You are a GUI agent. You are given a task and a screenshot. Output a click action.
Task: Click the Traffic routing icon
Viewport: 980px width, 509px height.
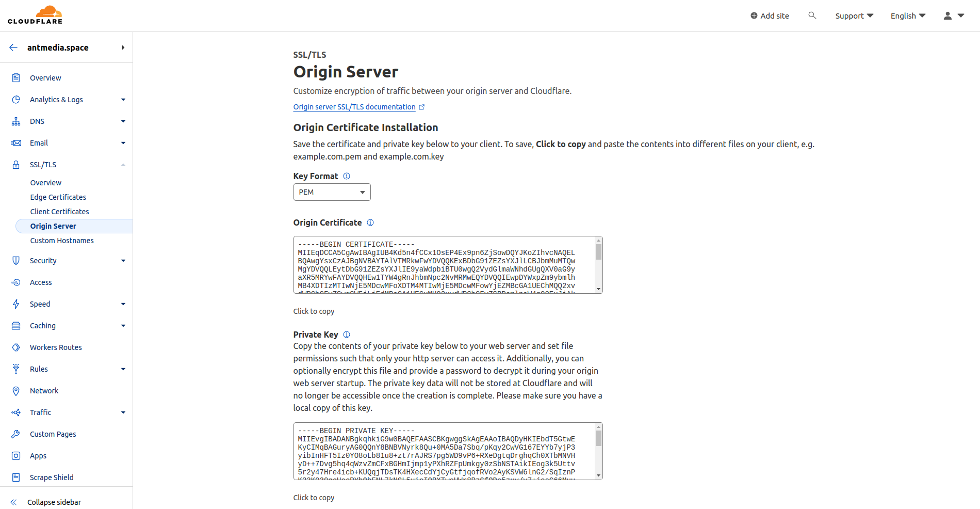click(16, 412)
